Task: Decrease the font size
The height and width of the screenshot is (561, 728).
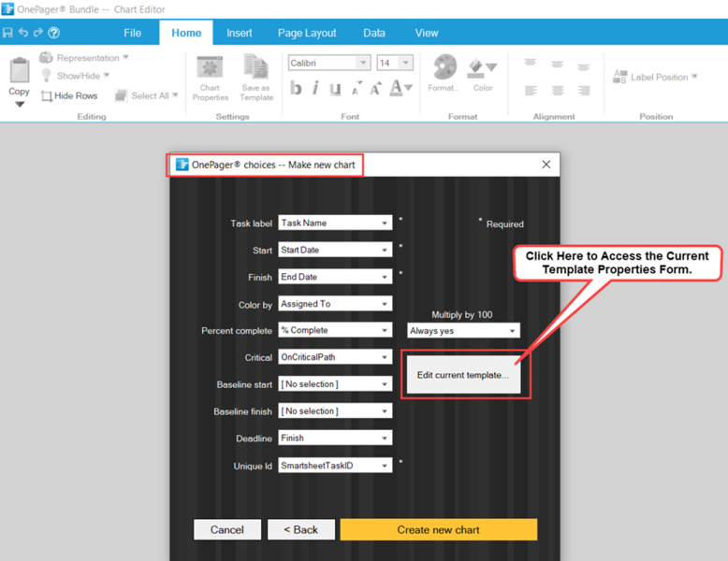Action: [357, 88]
